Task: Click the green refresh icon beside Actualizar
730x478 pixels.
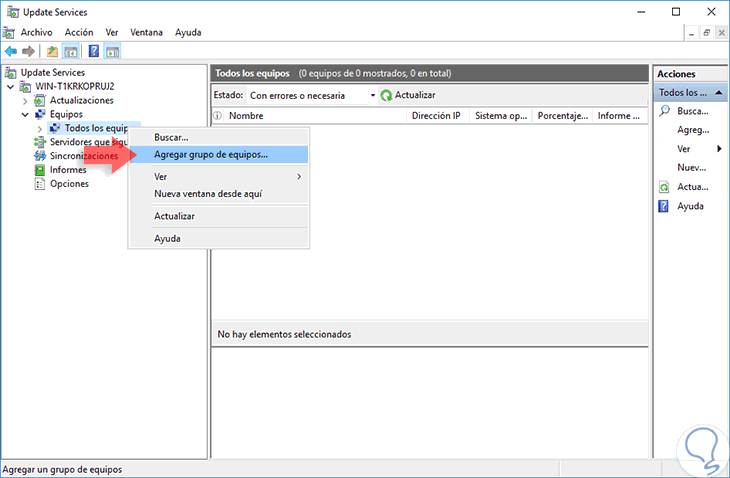Action: point(386,95)
